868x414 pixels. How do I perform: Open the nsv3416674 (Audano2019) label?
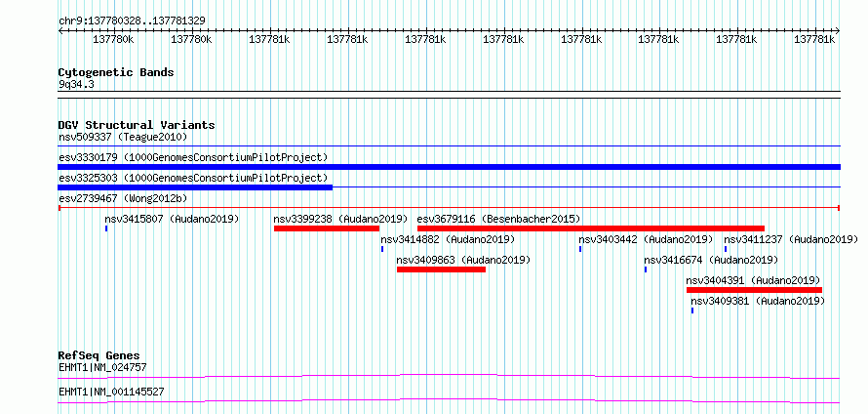(x=711, y=260)
